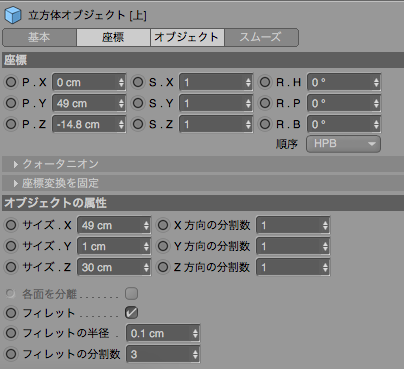Click the Y 方向の分割数 value field
The image size is (404, 369).
(293, 246)
